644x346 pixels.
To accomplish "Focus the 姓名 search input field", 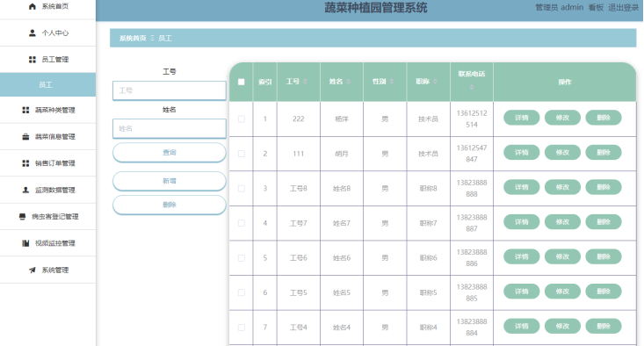I will 170,128.
